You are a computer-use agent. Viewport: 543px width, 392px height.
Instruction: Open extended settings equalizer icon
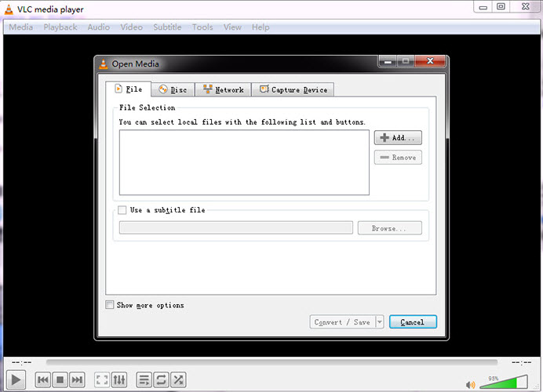pyautogui.click(x=118, y=380)
